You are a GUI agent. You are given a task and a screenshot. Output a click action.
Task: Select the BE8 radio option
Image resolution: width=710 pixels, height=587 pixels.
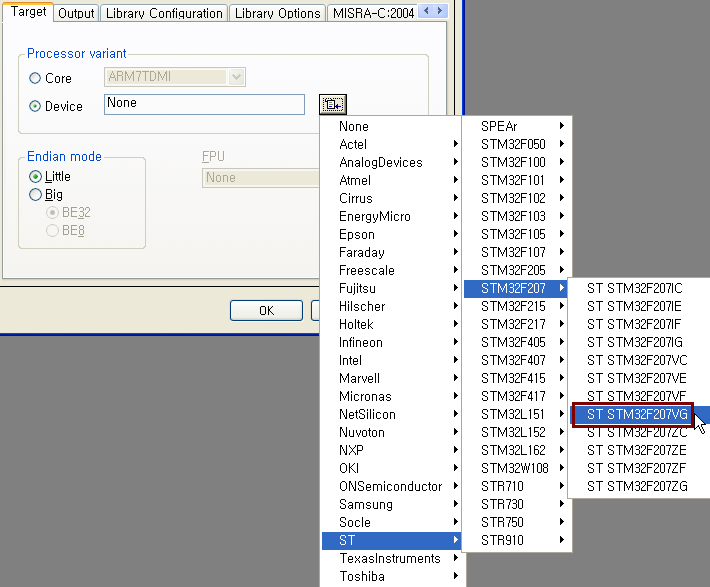tap(53, 231)
